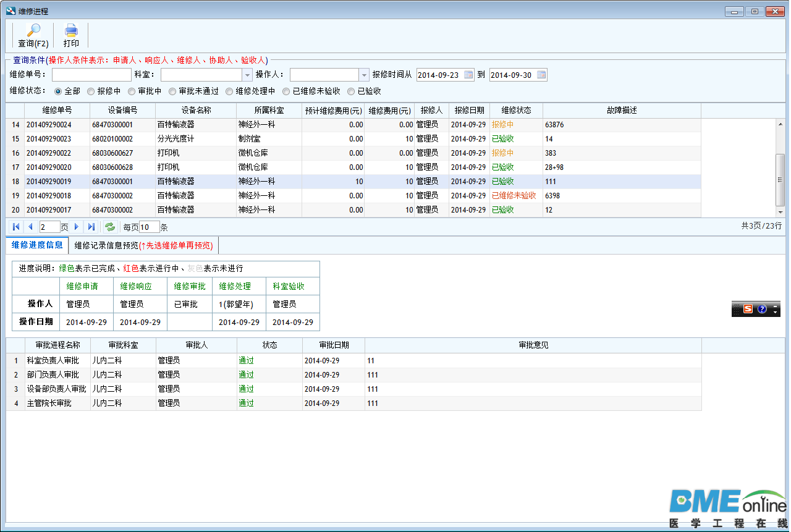Open calendar for start date 2014-09-23

468,75
